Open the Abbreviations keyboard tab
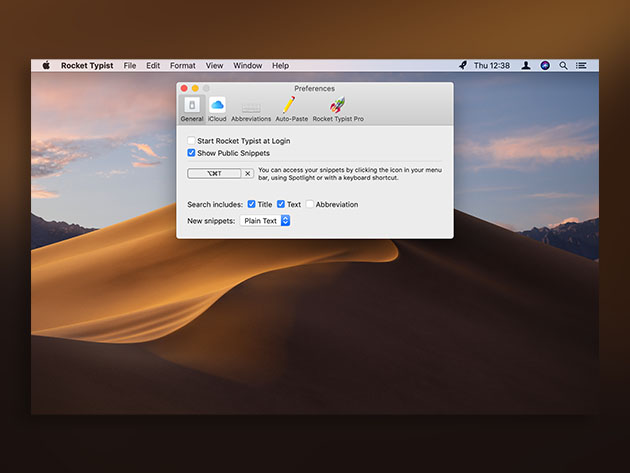 pyautogui.click(x=251, y=112)
